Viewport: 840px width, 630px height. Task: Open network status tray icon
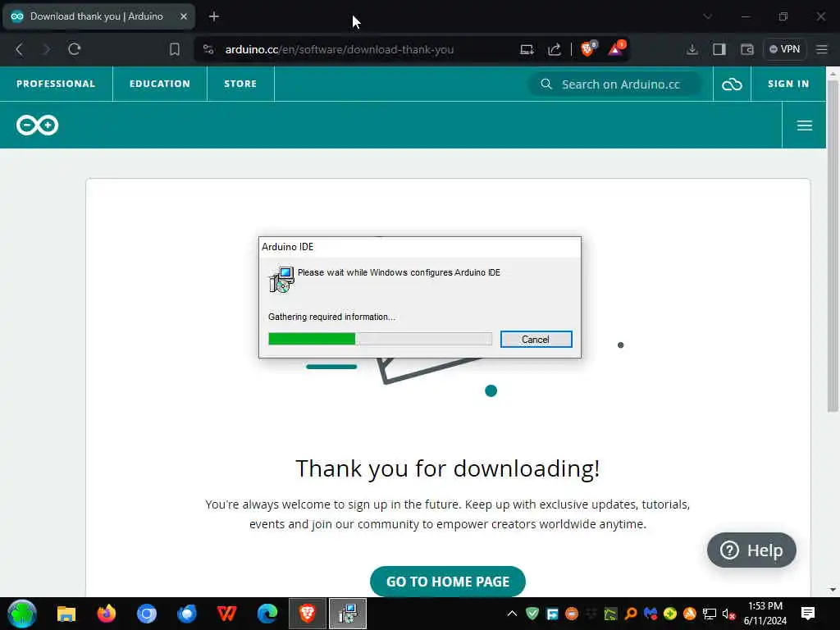coord(710,614)
